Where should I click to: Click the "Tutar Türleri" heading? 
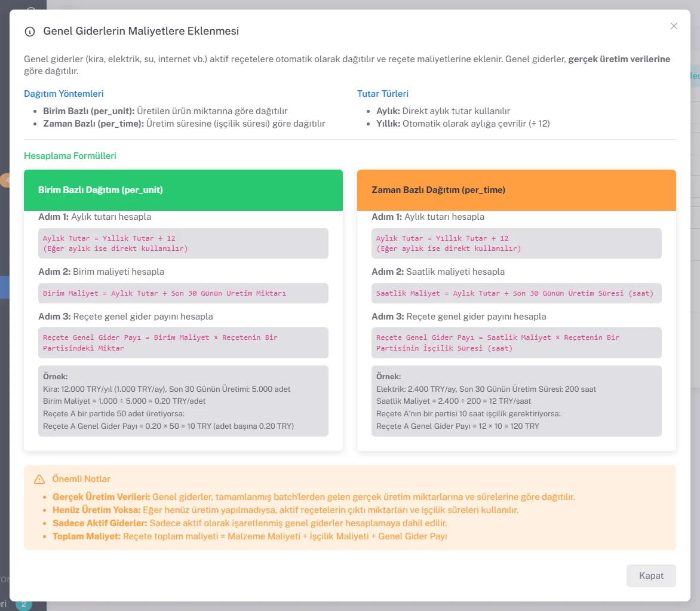coord(383,94)
